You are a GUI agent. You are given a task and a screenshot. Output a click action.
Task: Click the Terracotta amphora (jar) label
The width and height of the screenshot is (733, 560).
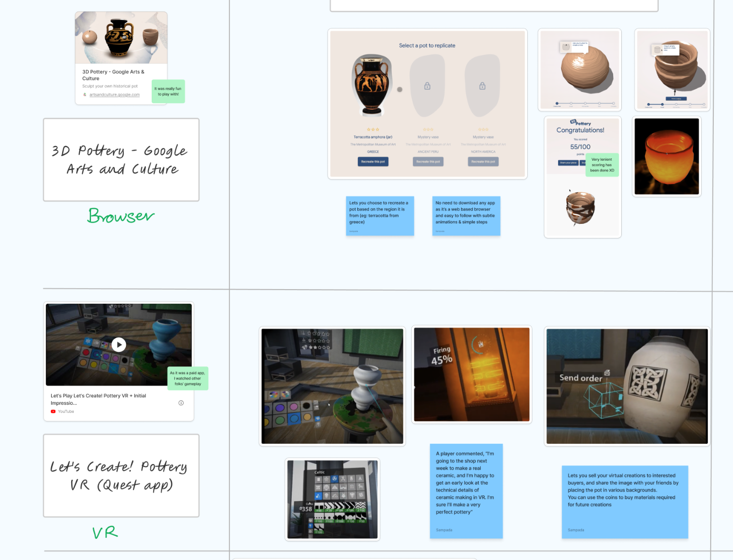tap(373, 137)
